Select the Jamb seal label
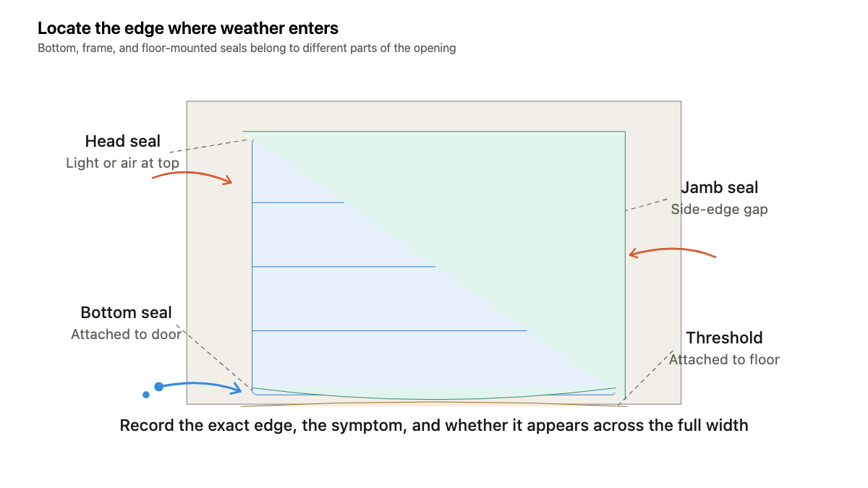The width and height of the screenshot is (868, 488). click(x=720, y=188)
